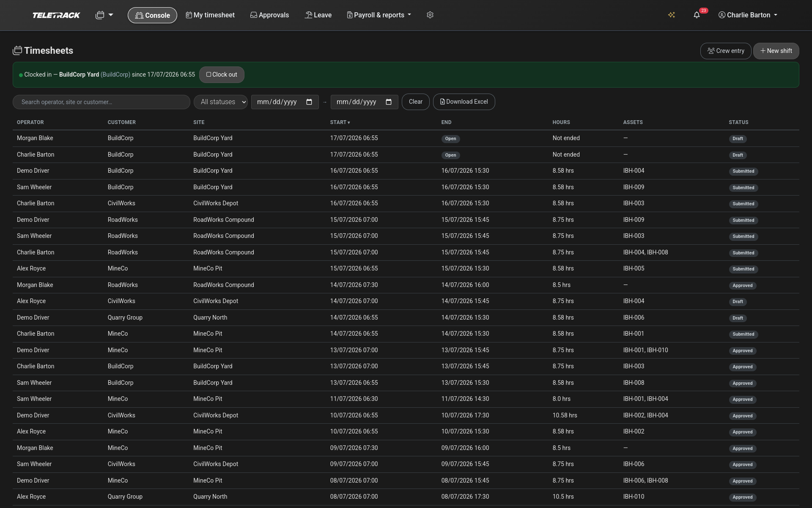Screen dimensions: 812x508
Task: Sort by CUSTOMER column header
Action: [122, 122]
